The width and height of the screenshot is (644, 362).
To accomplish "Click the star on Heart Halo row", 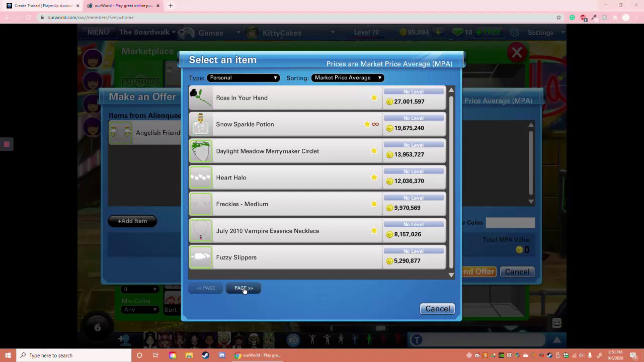I will [x=374, y=177].
